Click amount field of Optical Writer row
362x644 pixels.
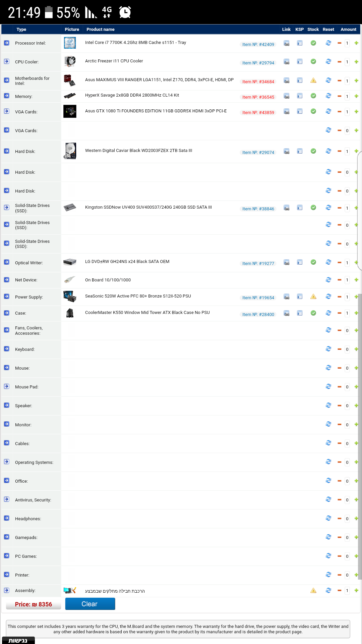[347, 263]
